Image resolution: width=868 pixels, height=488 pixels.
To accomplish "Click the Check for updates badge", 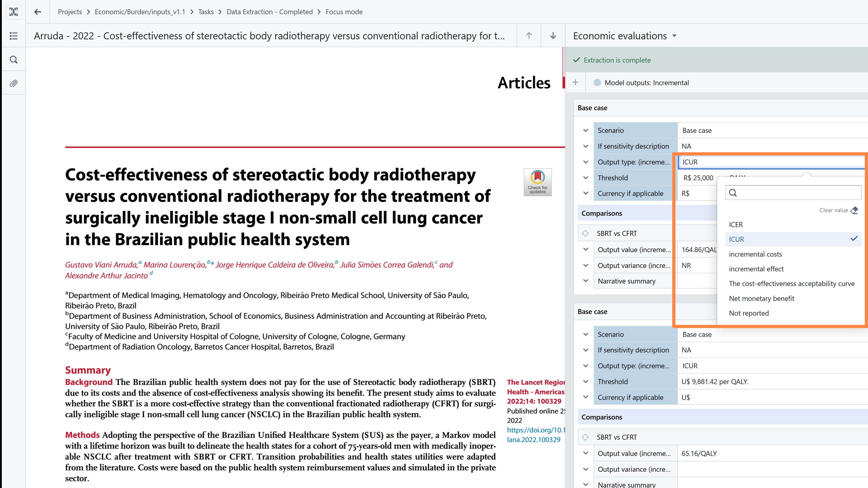I will (x=538, y=182).
